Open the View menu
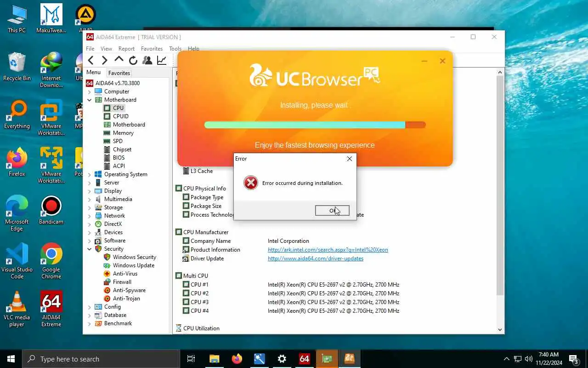This screenshot has width=588, height=368. point(106,49)
